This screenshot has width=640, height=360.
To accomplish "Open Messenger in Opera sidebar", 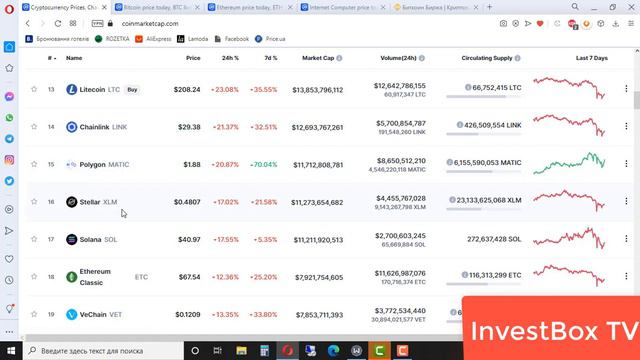I will click(x=9, y=96).
